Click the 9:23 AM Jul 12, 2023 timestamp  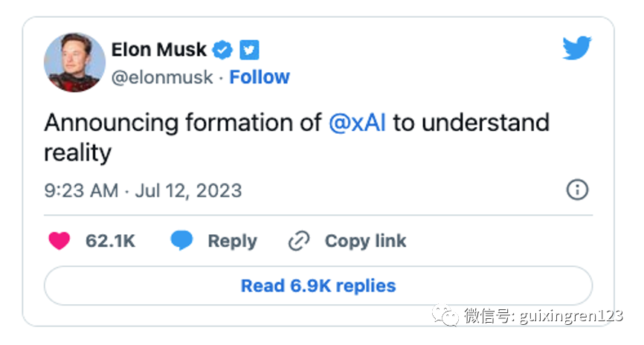pyautogui.click(x=143, y=190)
